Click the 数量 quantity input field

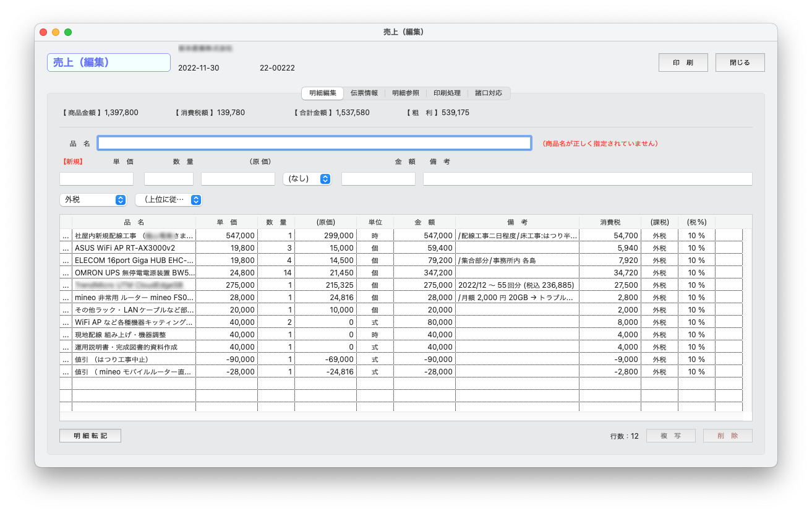pos(168,179)
